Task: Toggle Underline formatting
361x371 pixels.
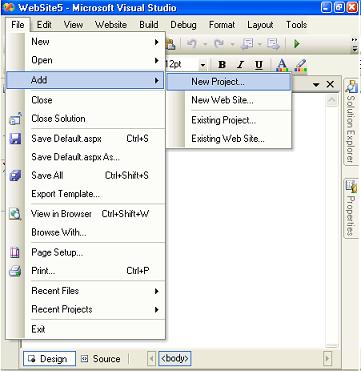Action: [259, 64]
